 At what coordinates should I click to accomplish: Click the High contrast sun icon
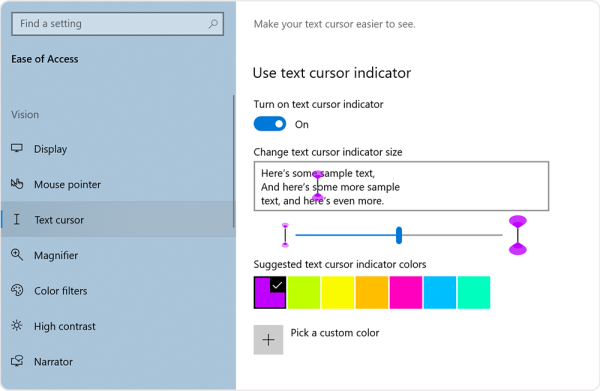17,326
